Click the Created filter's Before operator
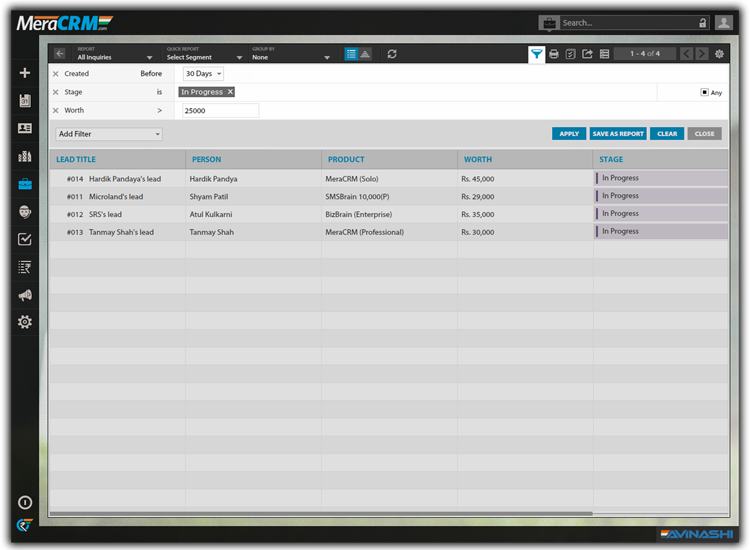 pyautogui.click(x=151, y=74)
